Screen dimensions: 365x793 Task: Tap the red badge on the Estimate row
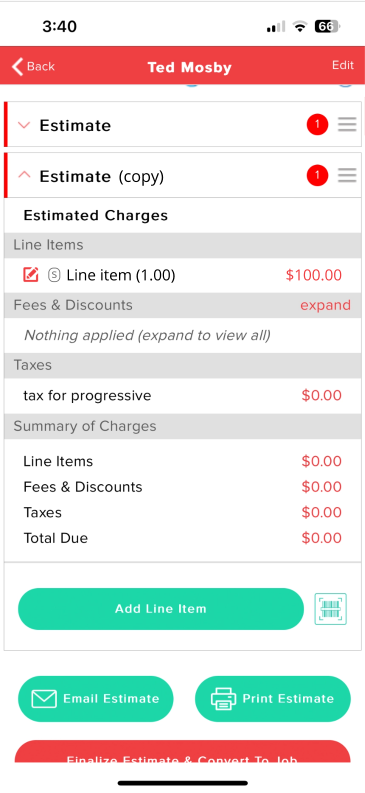pyautogui.click(x=317, y=124)
